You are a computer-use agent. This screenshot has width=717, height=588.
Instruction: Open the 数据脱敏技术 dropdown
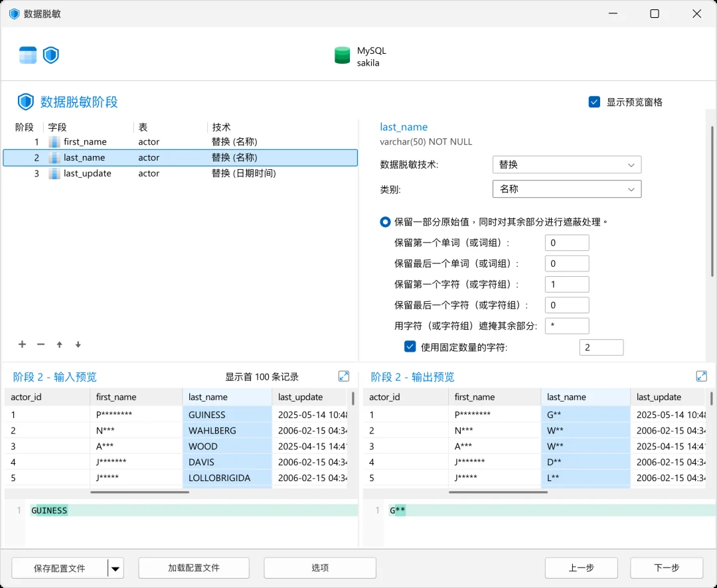(566, 165)
